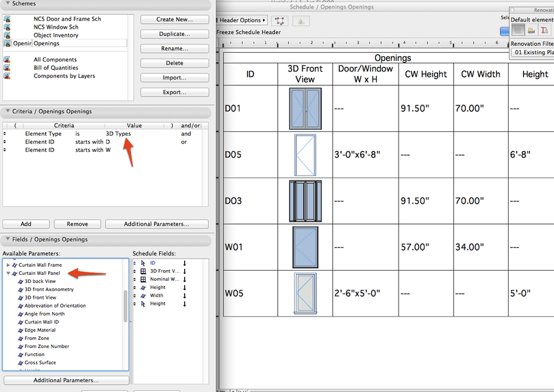Click the merge header cells icon beside Header Options
Image resolution: width=554 pixels, height=392 pixels.
pos(279,21)
